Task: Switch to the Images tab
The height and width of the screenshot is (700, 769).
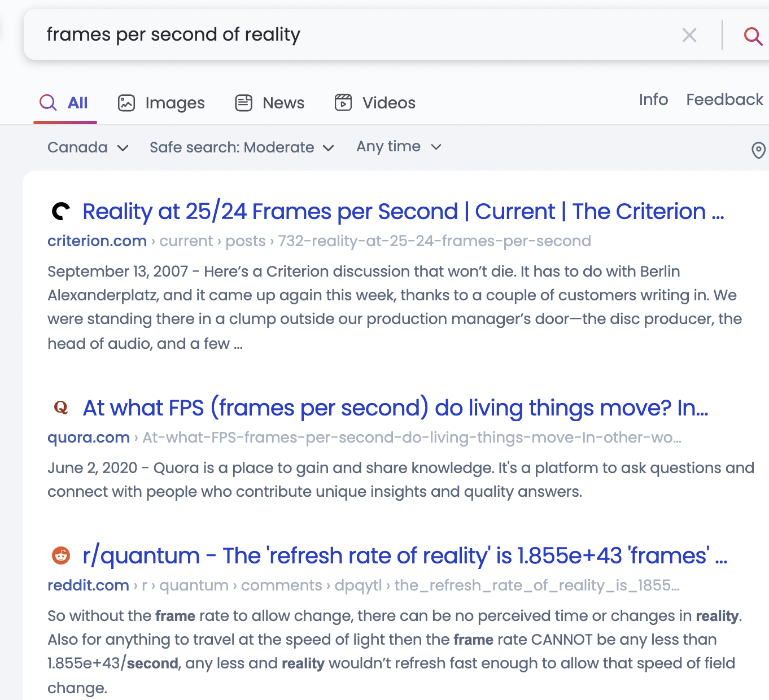Action: tap(161, 103)
